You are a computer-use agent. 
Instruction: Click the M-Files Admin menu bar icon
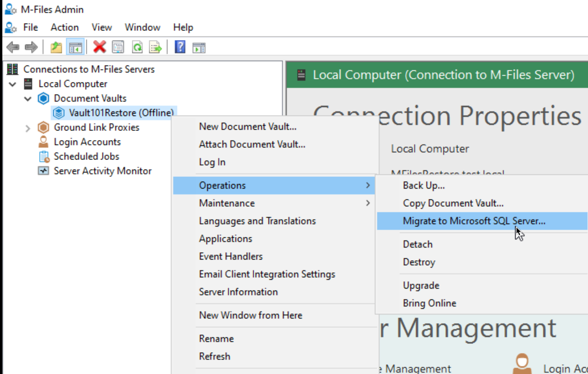pyautogui.click(x=11, y=27)
